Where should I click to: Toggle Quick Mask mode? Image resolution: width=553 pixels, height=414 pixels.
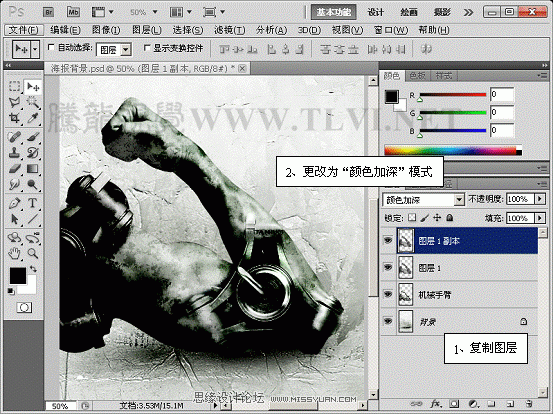(24, 308)
